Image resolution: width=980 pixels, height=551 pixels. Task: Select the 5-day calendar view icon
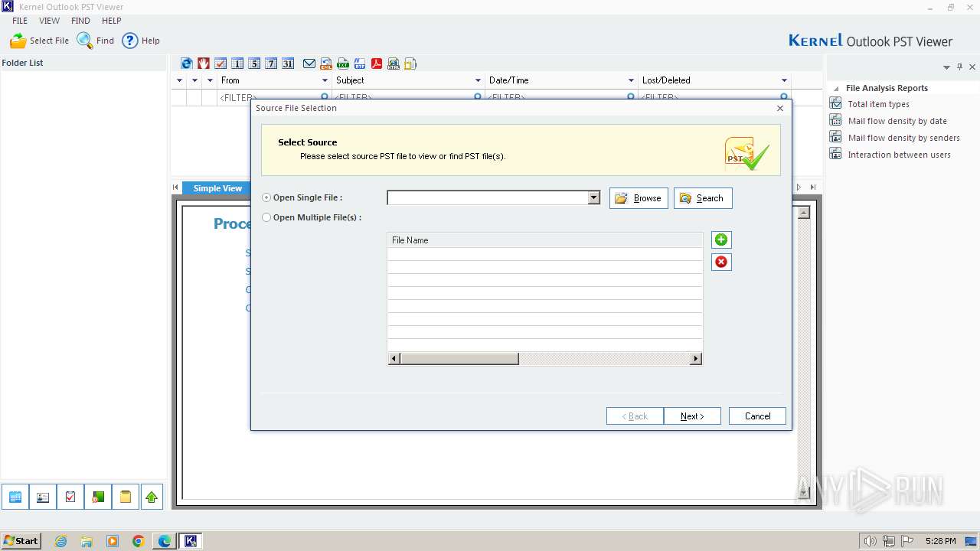254,64
